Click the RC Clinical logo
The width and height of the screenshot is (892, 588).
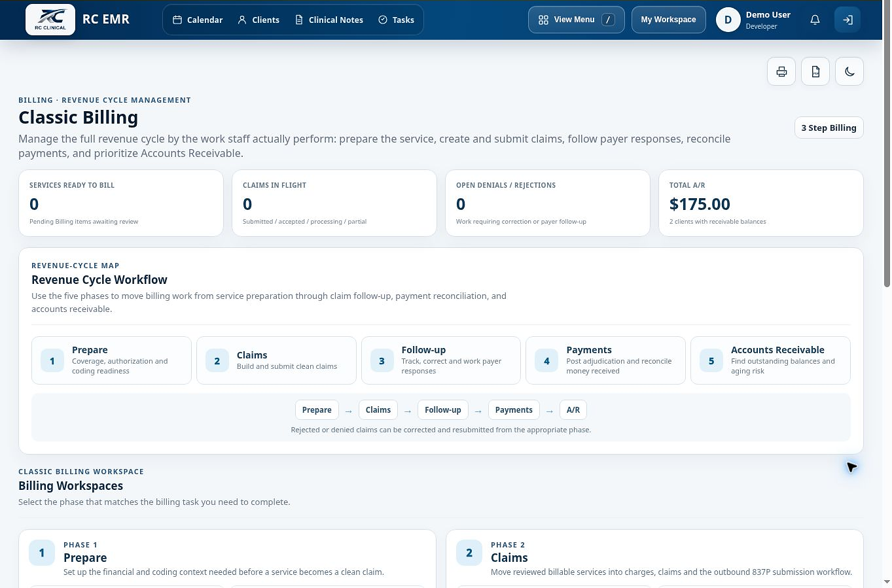(50, 20)
